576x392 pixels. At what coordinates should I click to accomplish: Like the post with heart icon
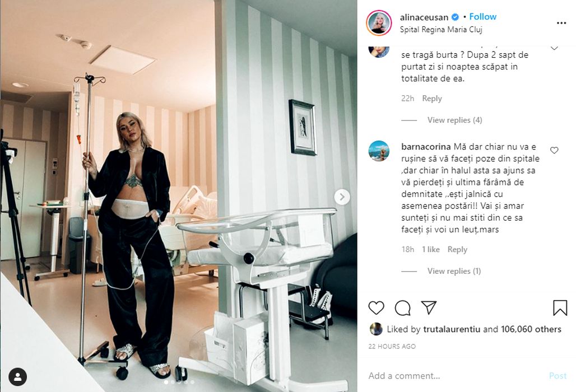(x=376, y=308)
